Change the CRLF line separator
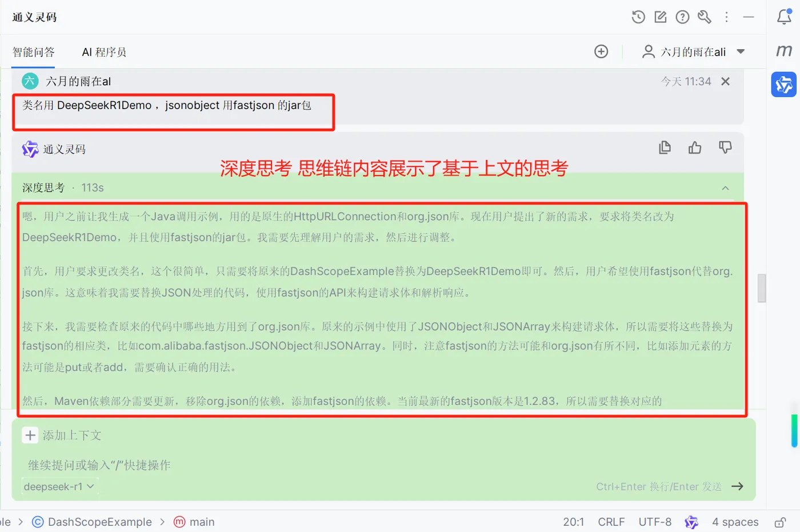 coord(611,522)
